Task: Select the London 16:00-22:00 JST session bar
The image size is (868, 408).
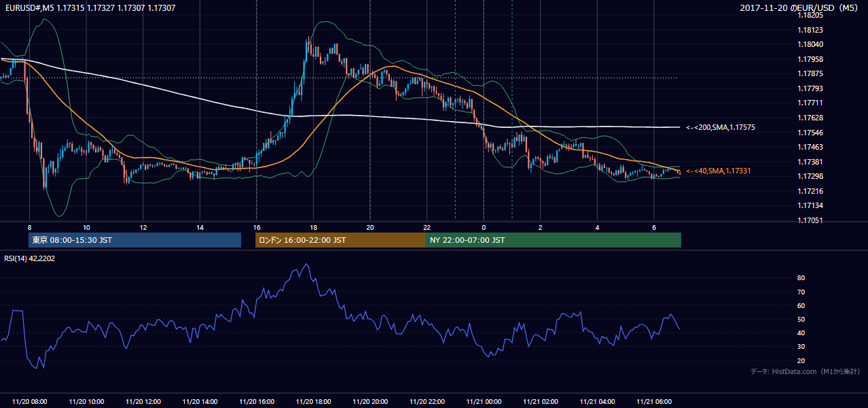Action: [x=340, y=240]
